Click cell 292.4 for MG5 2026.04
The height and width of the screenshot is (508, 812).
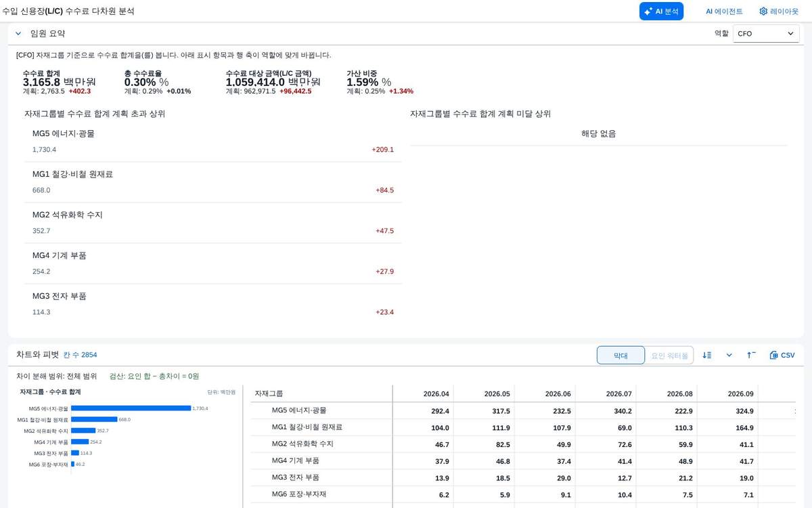pos(424,410)
